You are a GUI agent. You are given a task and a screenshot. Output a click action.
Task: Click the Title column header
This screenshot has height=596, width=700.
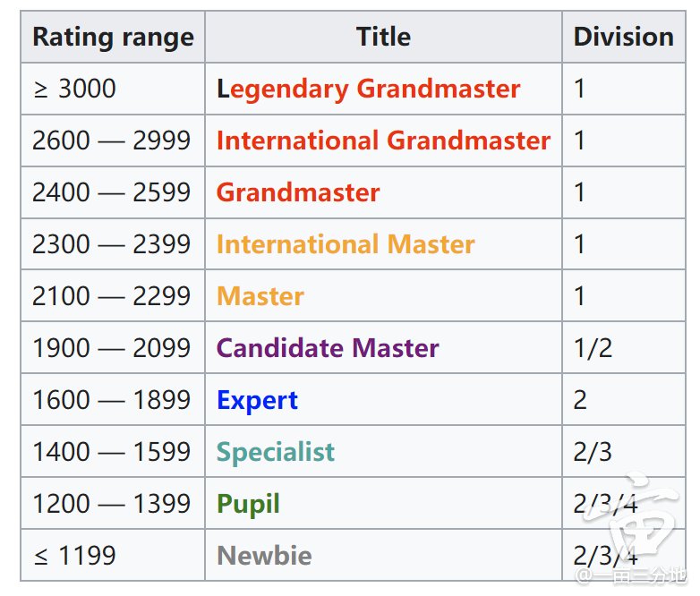point(383,37)
